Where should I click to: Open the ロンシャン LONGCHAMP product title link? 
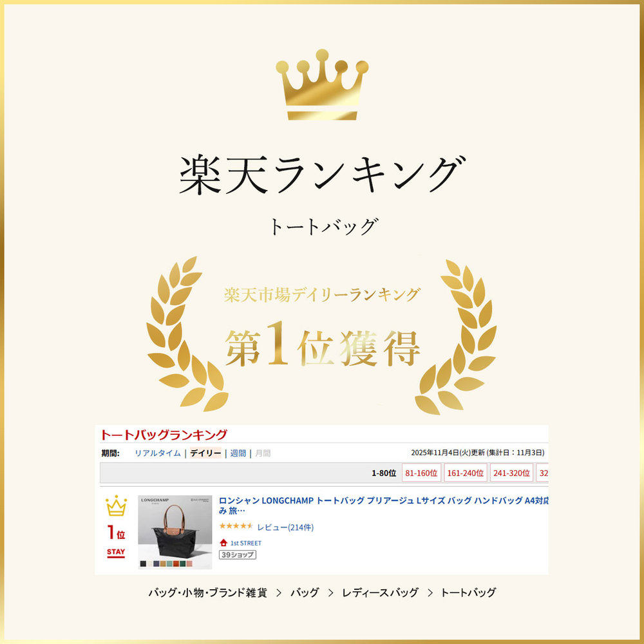click(x=384, y=506)
